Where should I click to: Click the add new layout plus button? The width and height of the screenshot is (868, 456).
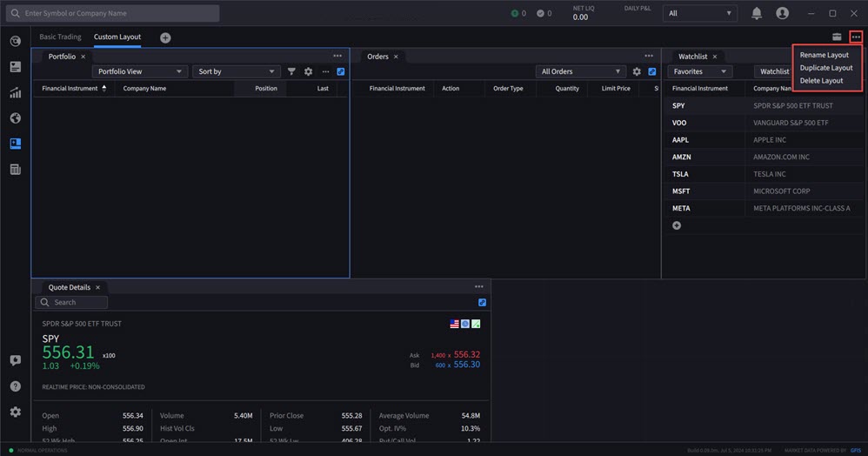[165, 37]
